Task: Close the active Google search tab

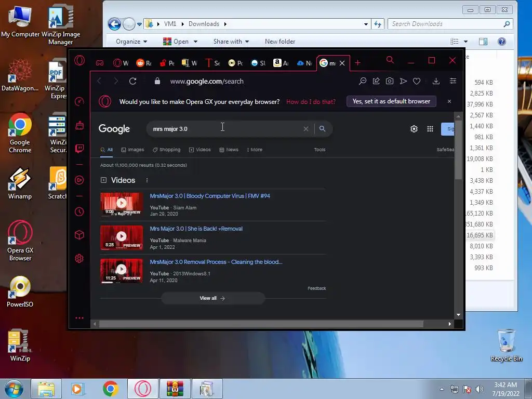Action: (x=342, y=63)
